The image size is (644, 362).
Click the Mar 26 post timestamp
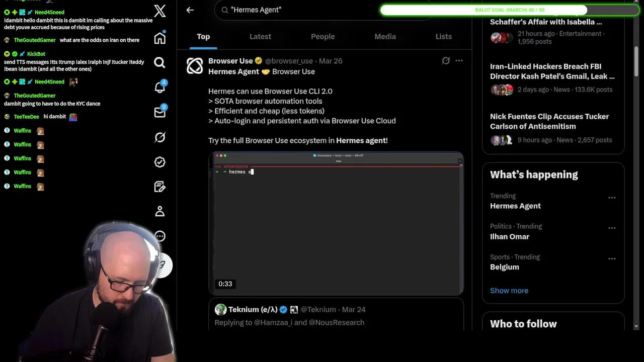click(331, 61)
